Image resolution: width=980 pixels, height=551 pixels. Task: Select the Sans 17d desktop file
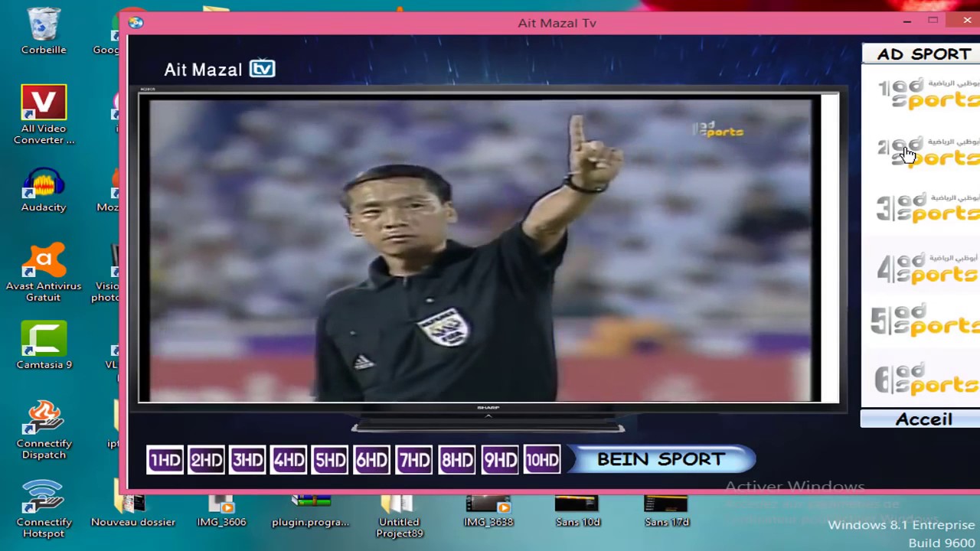point(666,511)
